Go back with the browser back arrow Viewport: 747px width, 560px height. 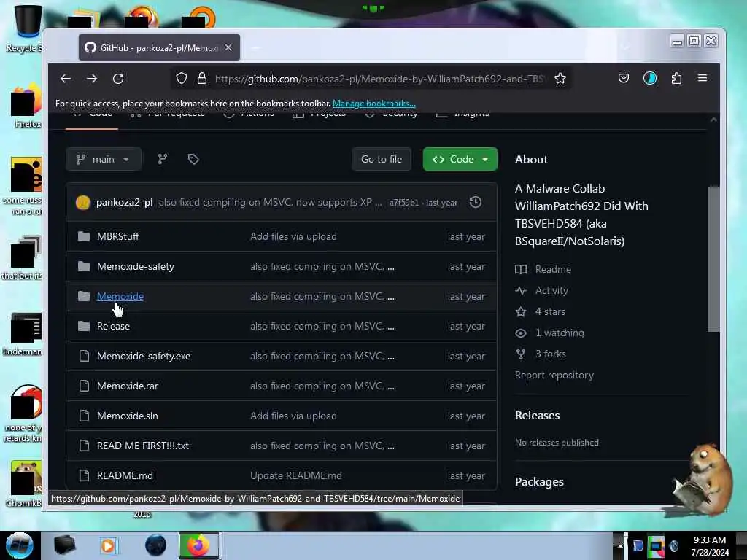pos(66,79)
